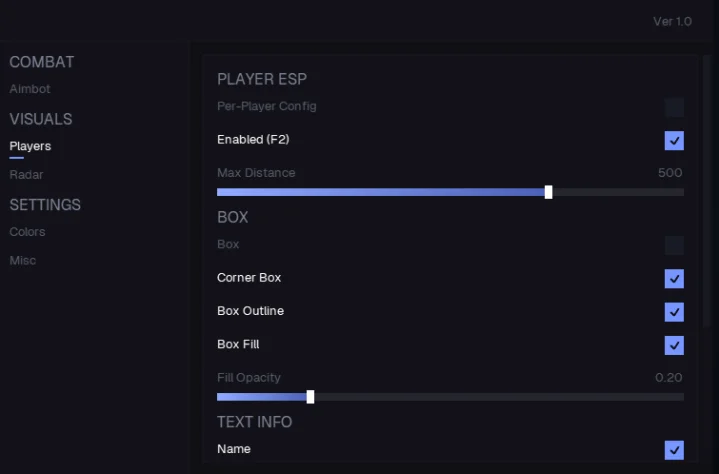The image size is (719, 474).
Task: Toggle the Box Outline checkbox
Action: (674, 312)
